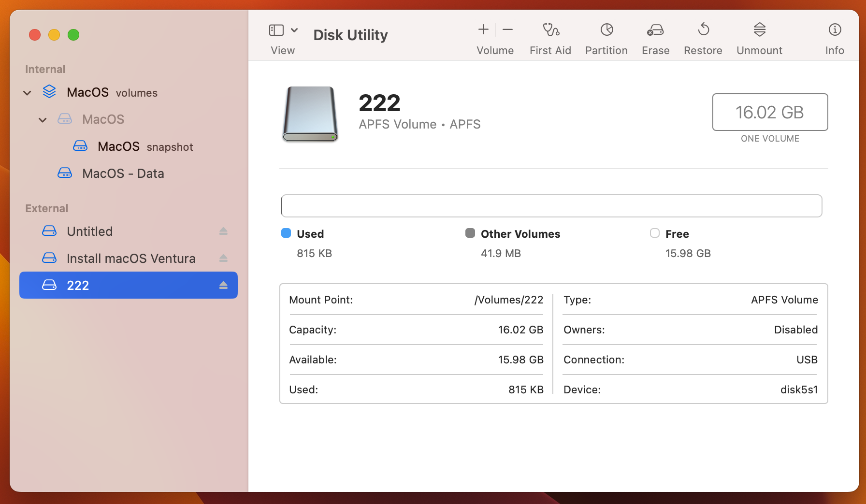
Task: Run First Aid stethoscope icon
Action: coord(550,30)
